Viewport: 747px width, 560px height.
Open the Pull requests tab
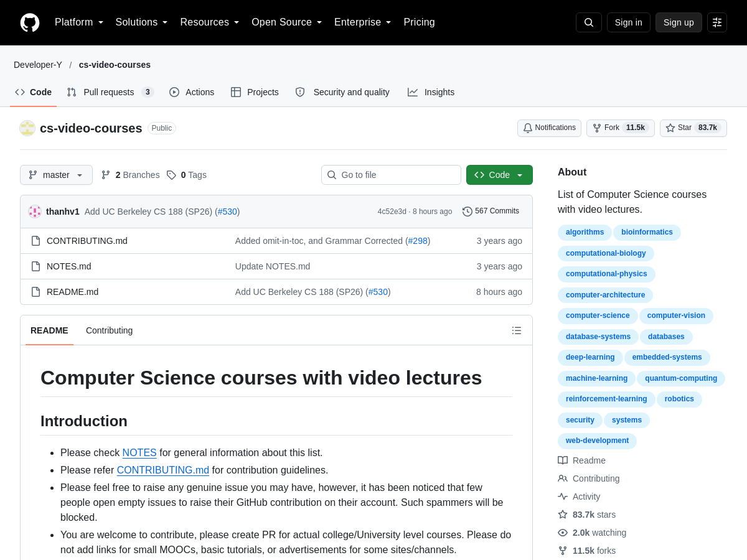coord(110,92)
